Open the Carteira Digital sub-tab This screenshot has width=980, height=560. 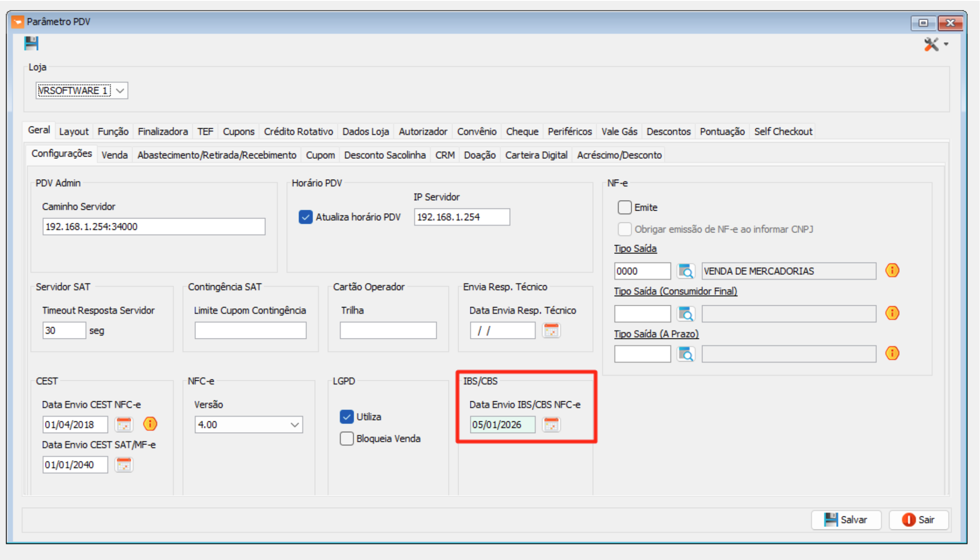click(x=536, y=155)
